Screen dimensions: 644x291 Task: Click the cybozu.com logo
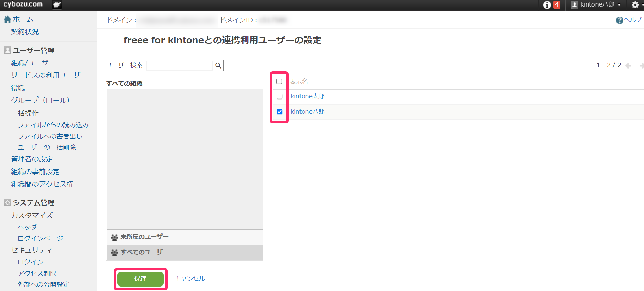(23, 4)
